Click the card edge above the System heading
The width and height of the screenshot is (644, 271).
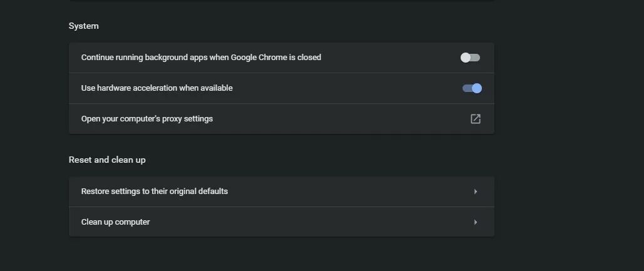[282, 1]
